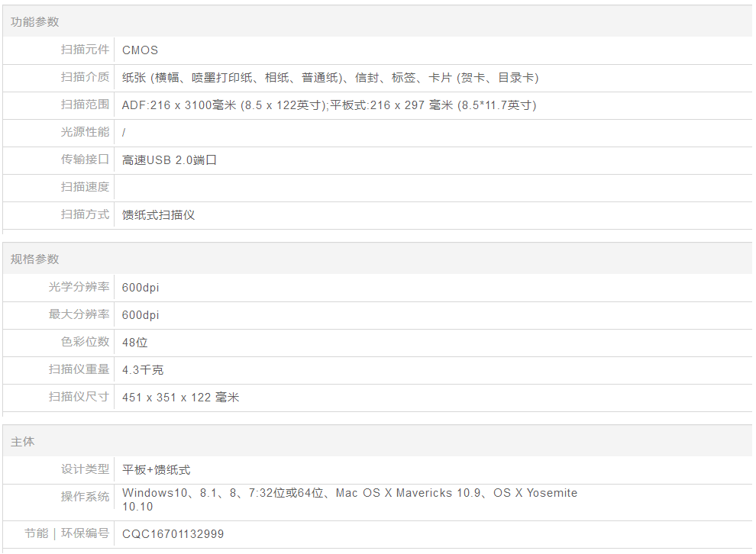Select the 光源性能 label
Viewport: 756px width, 554px height.
click(x=85, y=132)
